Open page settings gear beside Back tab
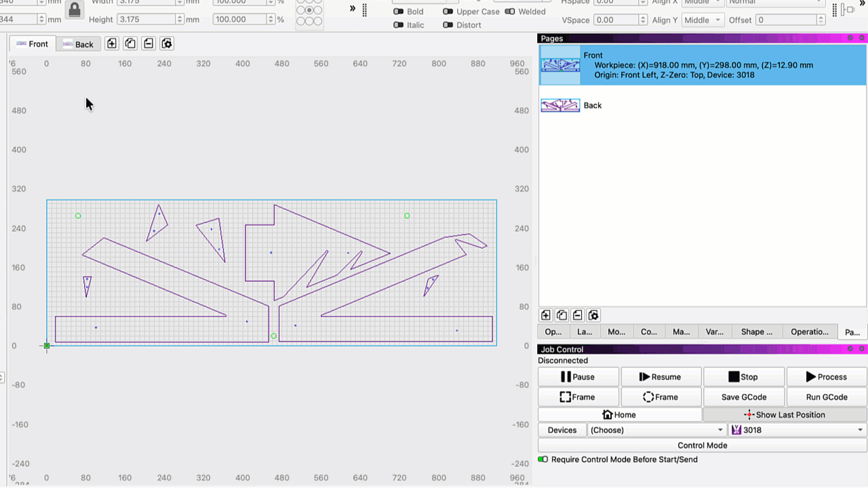The image size is (868, 488). click(167, 43)
